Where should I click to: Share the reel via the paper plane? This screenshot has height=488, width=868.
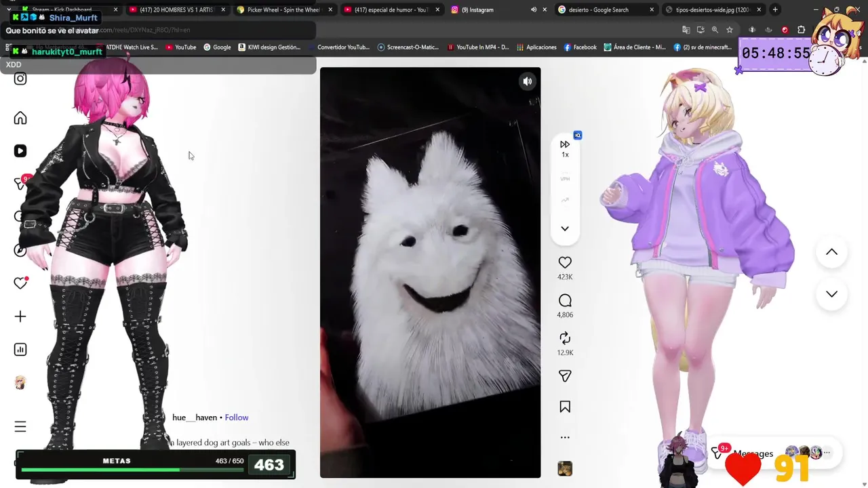coord(565,375)
